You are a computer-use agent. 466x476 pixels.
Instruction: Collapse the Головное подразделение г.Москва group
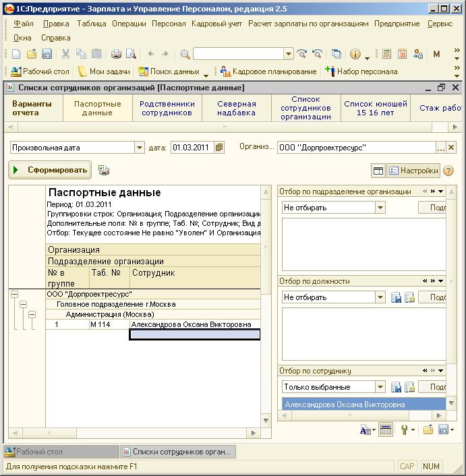pyautogui.click(x=23, y=304)
